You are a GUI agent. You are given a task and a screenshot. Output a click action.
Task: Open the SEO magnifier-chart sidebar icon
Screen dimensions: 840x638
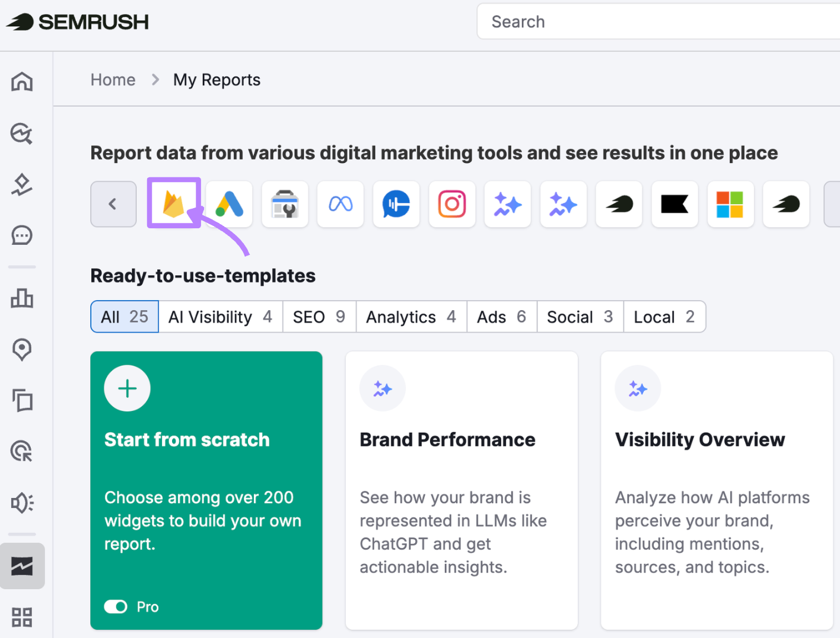22,133
